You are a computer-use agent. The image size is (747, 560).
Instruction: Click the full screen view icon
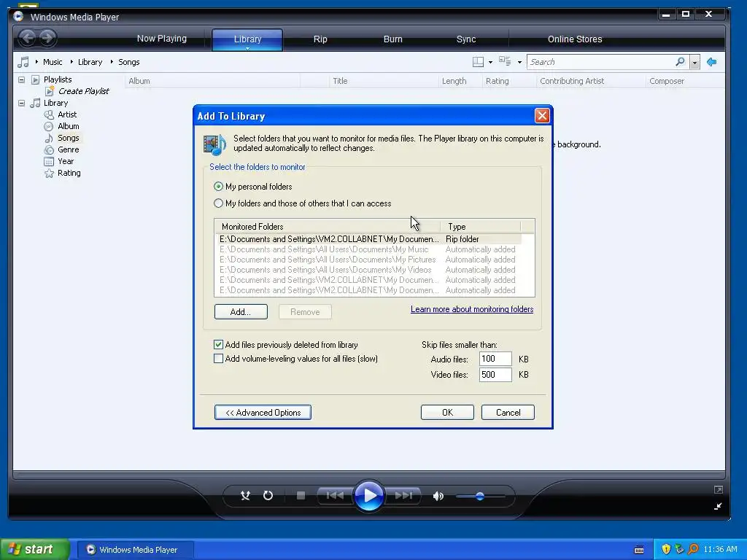(x=719, y=489)
